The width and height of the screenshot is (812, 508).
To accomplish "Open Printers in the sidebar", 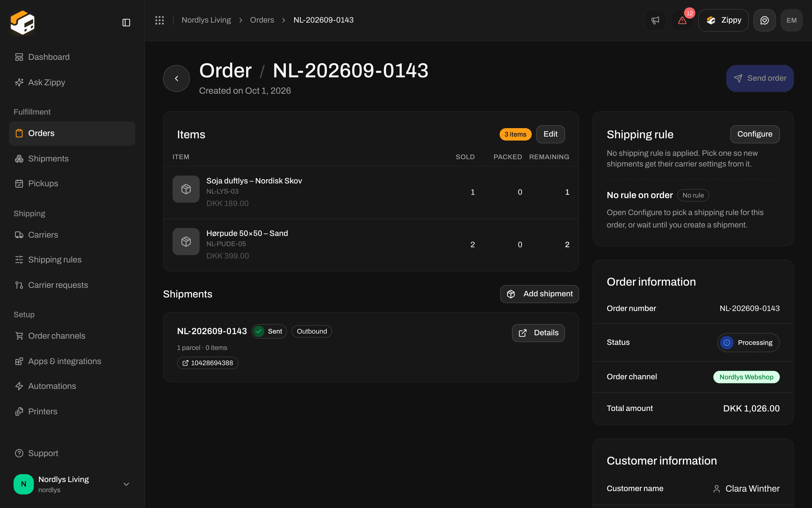I will (x=72, y=411).
